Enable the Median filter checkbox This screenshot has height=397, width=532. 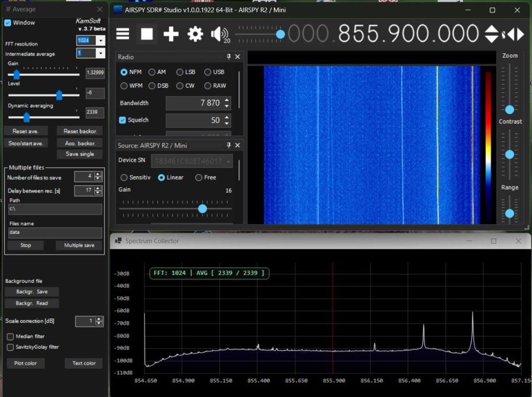(10, 337)
